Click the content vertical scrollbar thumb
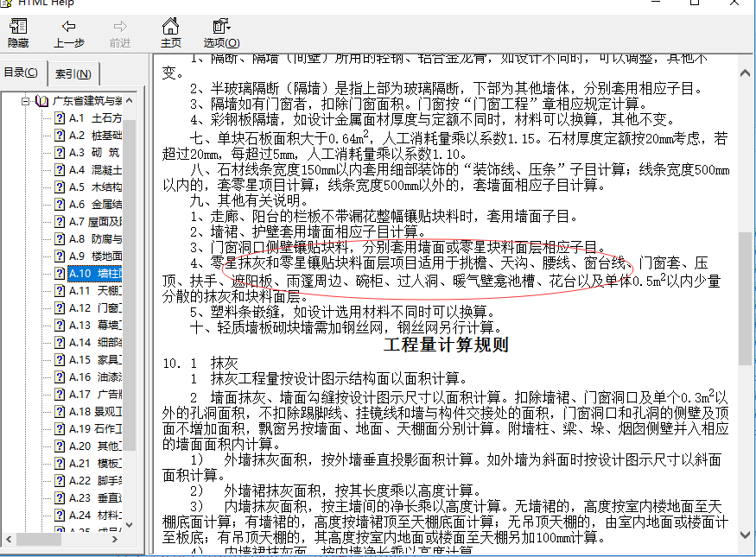This screenshot has height=557, width=756. tap(745, 298)
